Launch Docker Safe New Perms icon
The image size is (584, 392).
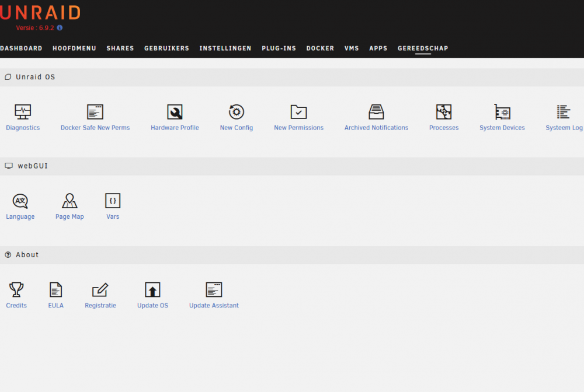(x=95, y=111)
